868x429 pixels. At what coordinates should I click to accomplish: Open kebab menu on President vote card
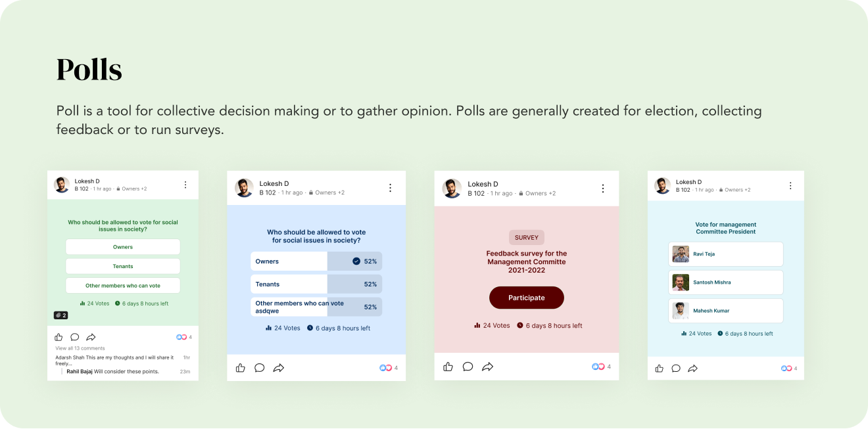click(x=790, y=186)
